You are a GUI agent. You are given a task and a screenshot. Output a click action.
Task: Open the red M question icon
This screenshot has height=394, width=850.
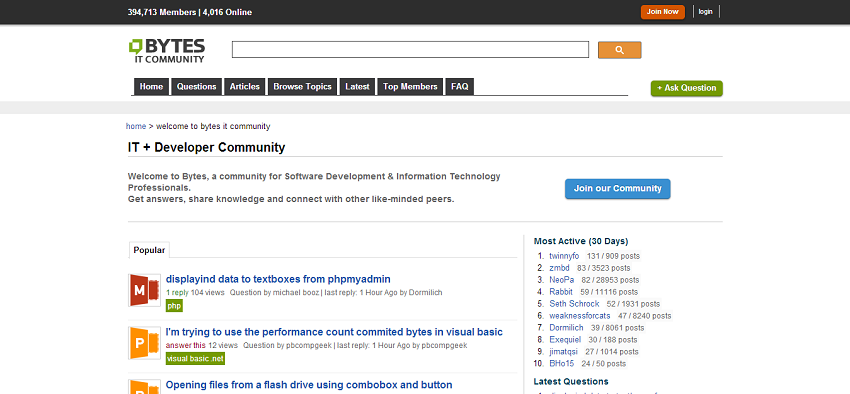click(x=144, y=290)
